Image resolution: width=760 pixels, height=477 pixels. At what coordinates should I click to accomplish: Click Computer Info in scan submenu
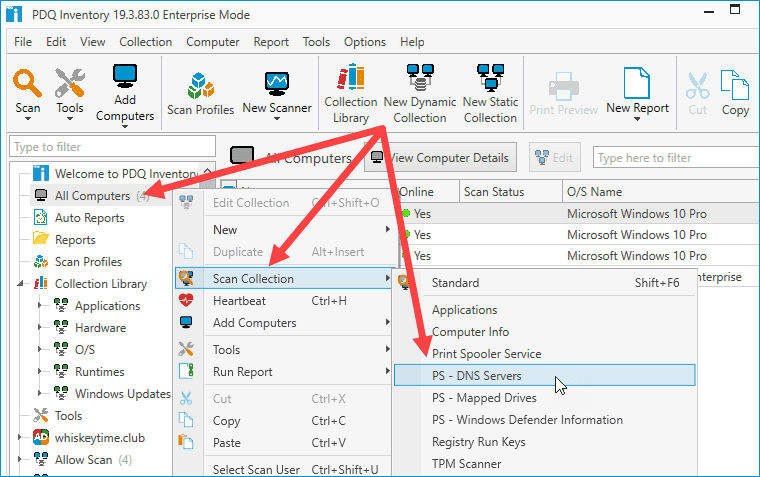[544, 332]
